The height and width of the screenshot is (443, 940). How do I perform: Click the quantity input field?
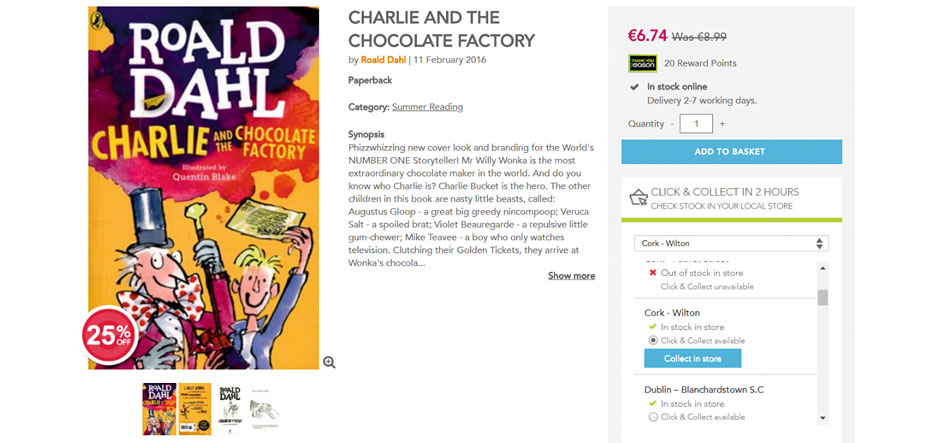tap(696, 124)
